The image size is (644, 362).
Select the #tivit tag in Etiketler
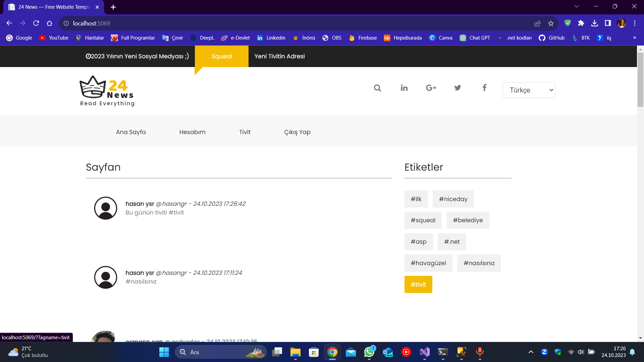pyautogui.click(x=418, y=284)
